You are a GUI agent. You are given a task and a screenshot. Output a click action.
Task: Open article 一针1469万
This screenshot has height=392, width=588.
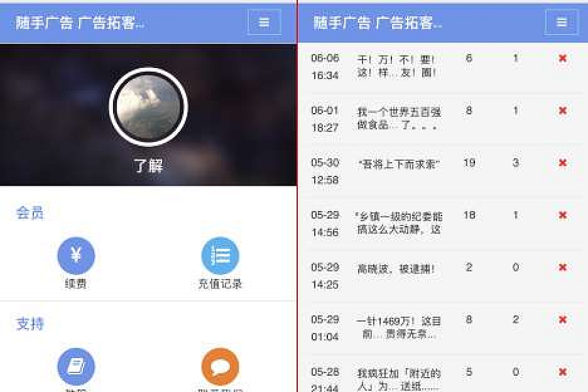399,327
